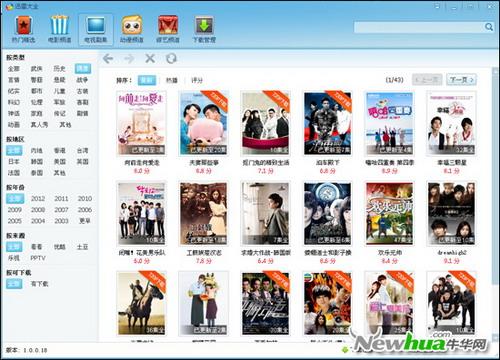Click inside the search input box

coord(419,27)
